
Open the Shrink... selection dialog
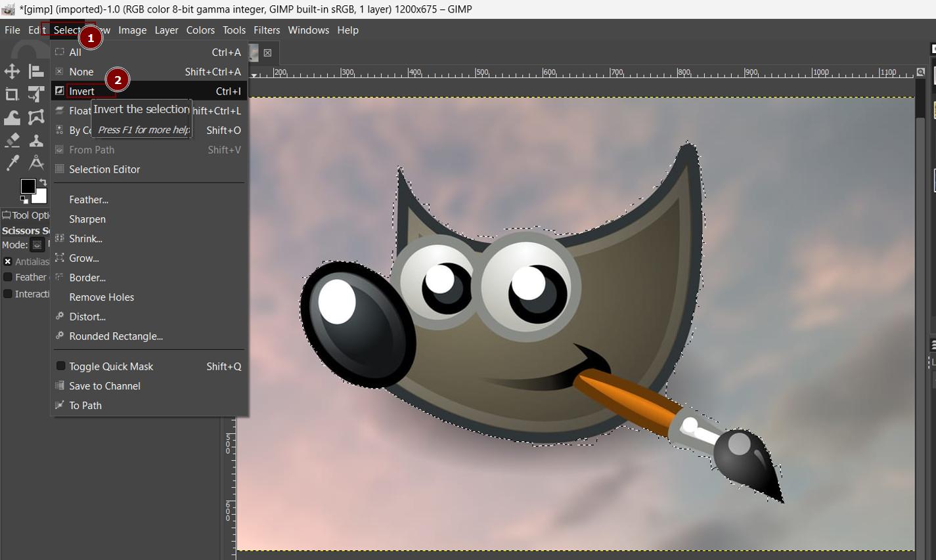pyautogui.click(x=149, y=239)
